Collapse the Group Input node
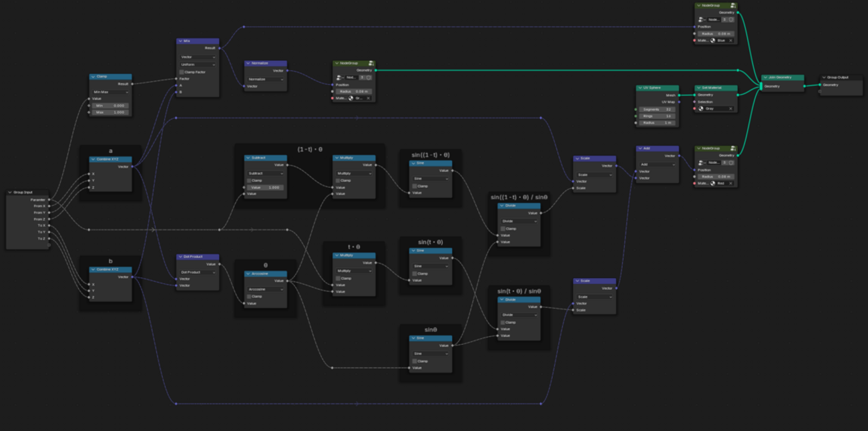The image size is (868, 431). pos(11,192)
